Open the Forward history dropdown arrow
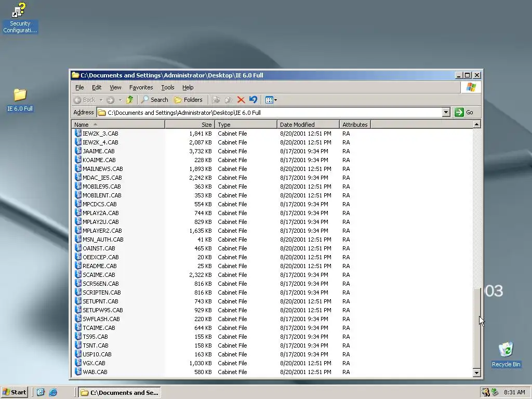 [x=120, y=100]
